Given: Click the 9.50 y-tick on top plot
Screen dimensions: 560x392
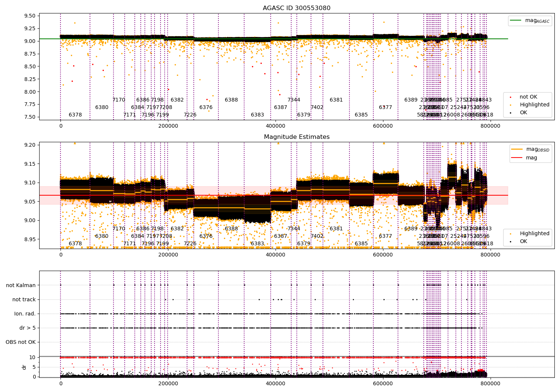Looking at the screenshot, I should click(x=29, y=16).
